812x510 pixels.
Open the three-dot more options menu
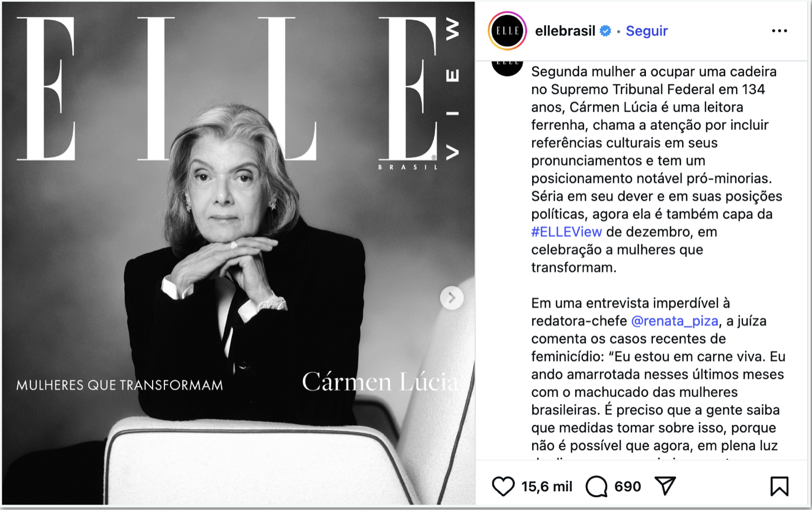(779, 31)
